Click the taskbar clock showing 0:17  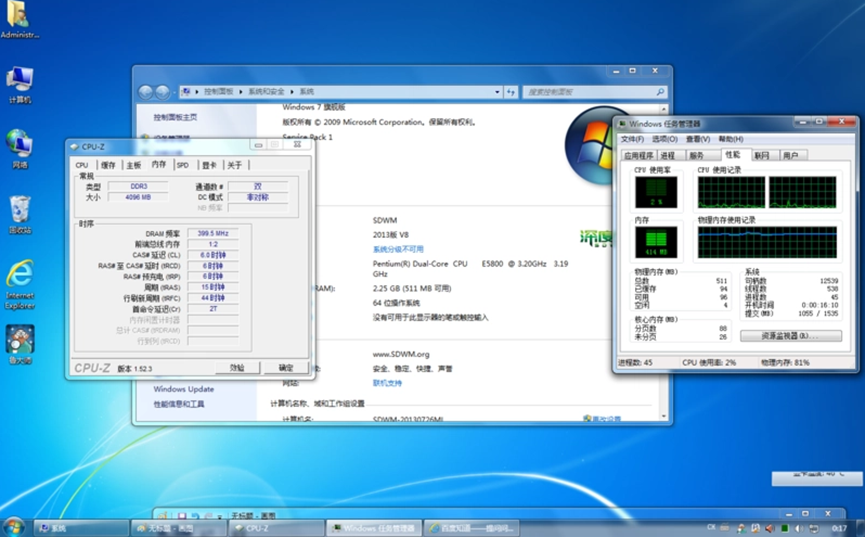pos(840,529)
